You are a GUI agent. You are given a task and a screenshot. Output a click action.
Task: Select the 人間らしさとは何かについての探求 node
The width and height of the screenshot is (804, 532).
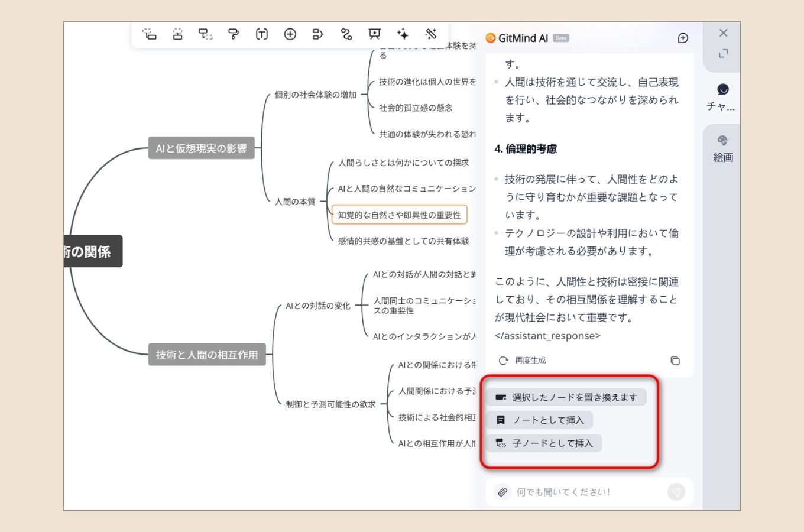403,163
